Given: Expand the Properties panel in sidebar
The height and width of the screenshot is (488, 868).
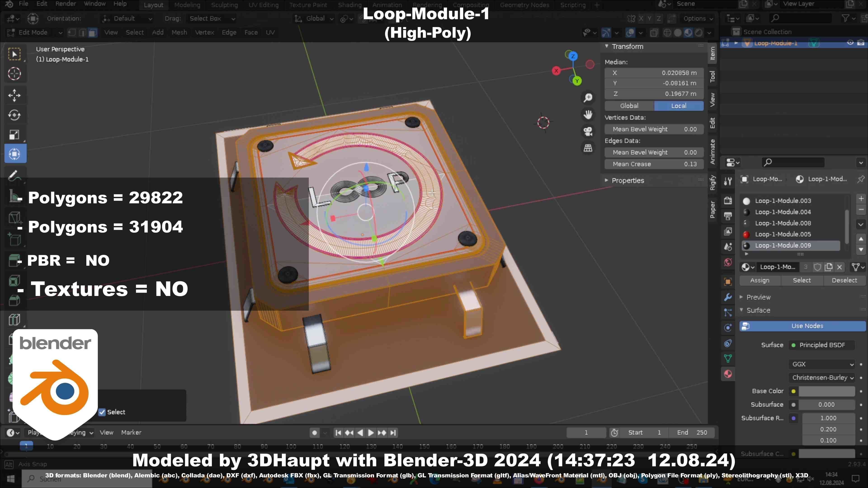Looking at the screenshot, I should (x=606, y=181).
